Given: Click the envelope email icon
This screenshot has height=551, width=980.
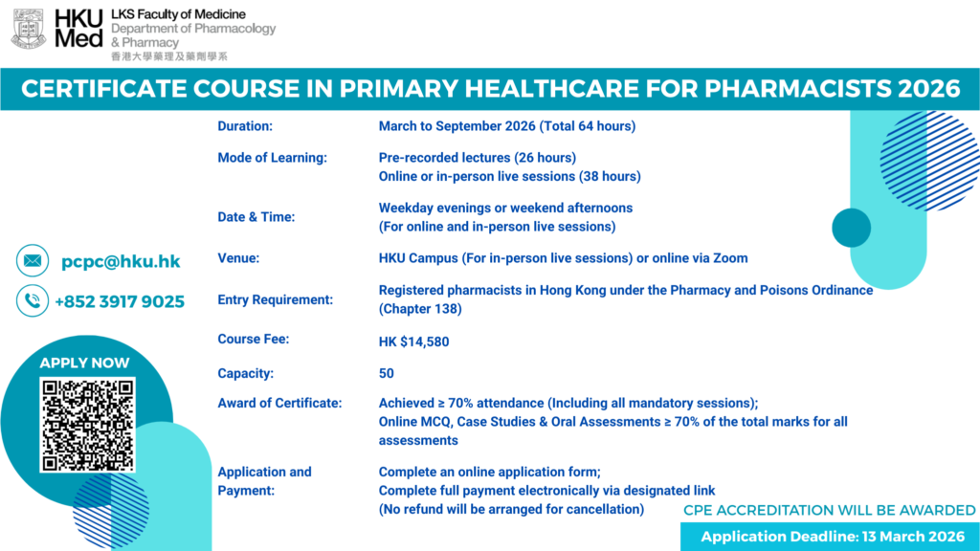Looking at the screenshot, I should [33, 261].
